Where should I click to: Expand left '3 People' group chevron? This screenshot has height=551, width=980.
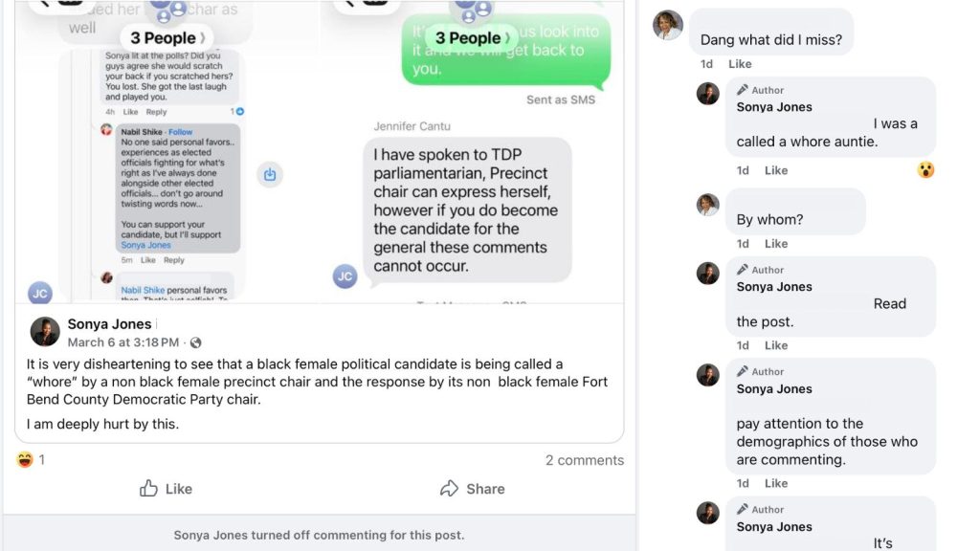pyautogui.click(x=203, y=38)
